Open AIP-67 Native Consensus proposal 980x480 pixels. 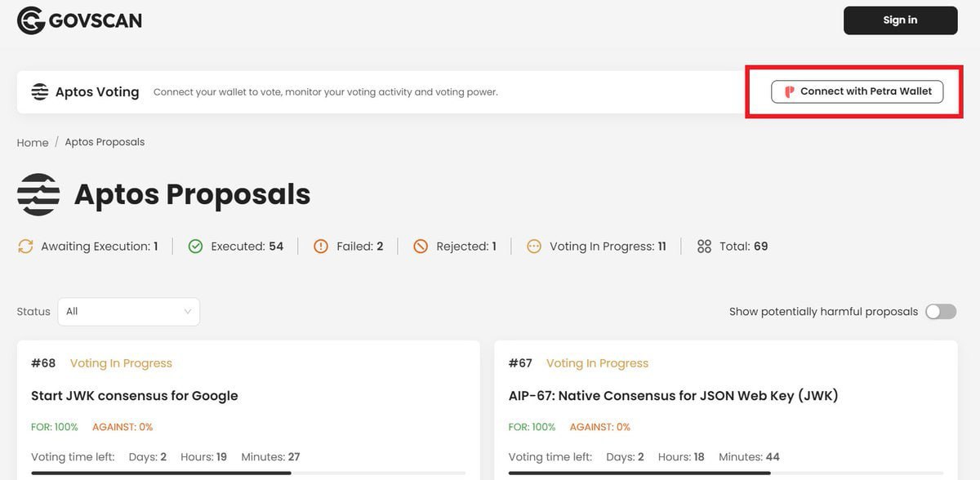click(x=673, y=396)
